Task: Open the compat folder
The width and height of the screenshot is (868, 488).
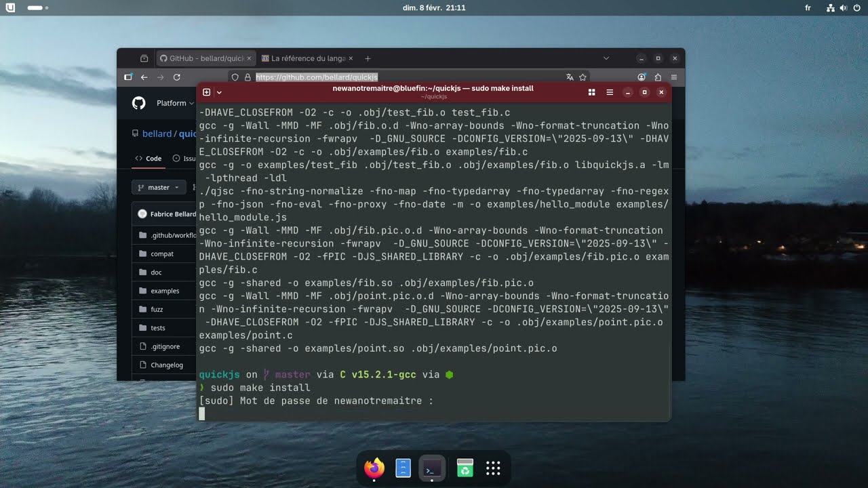Action: (162, 253)
